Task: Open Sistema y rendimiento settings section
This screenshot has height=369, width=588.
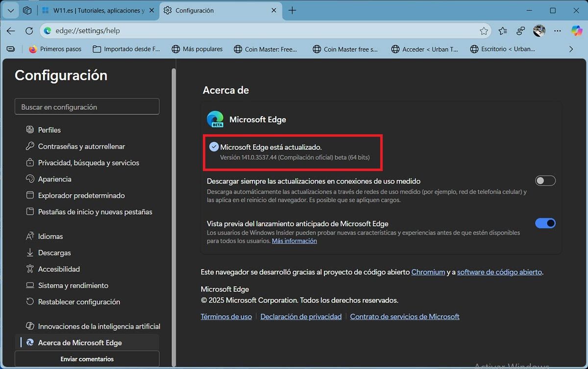Action: point(73,285)
